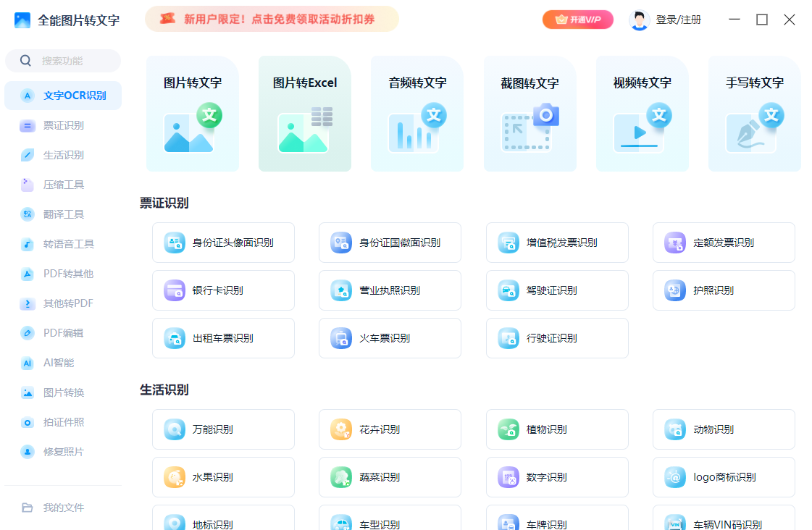Screen dimensions: 812x530
Task: Click the 开通VIP button
Action: click(578, 20)
